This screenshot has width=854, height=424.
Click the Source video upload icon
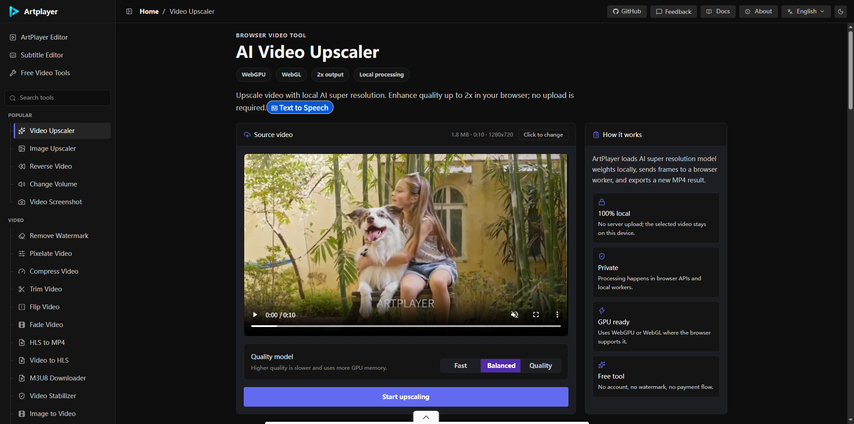(247, 135)
